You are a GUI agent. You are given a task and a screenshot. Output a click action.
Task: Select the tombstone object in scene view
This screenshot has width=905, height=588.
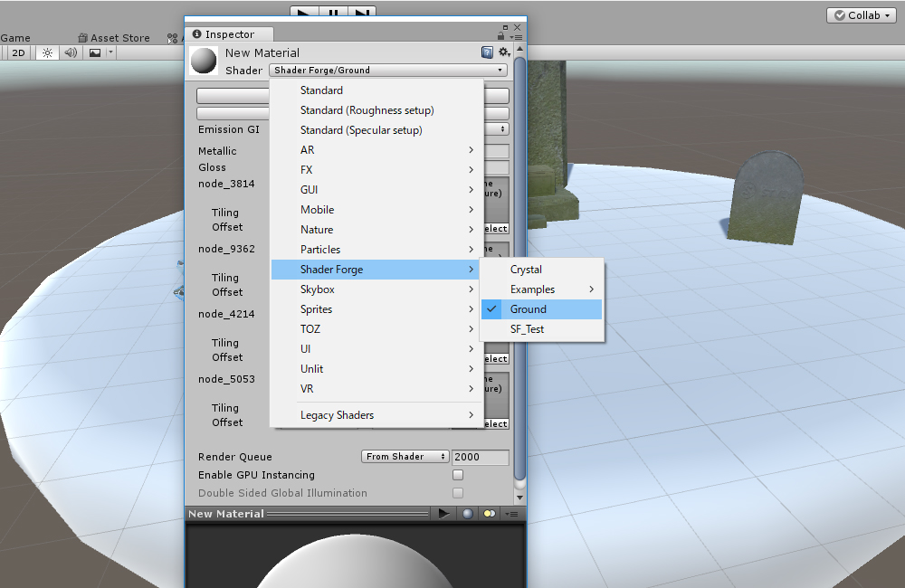765,197
